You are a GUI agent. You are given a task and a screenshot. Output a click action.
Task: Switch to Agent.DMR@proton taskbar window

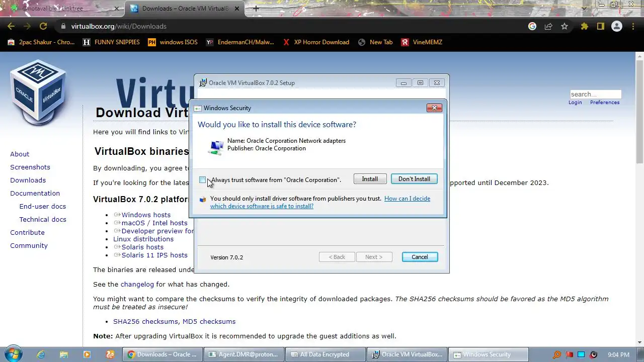pos(244,354)
